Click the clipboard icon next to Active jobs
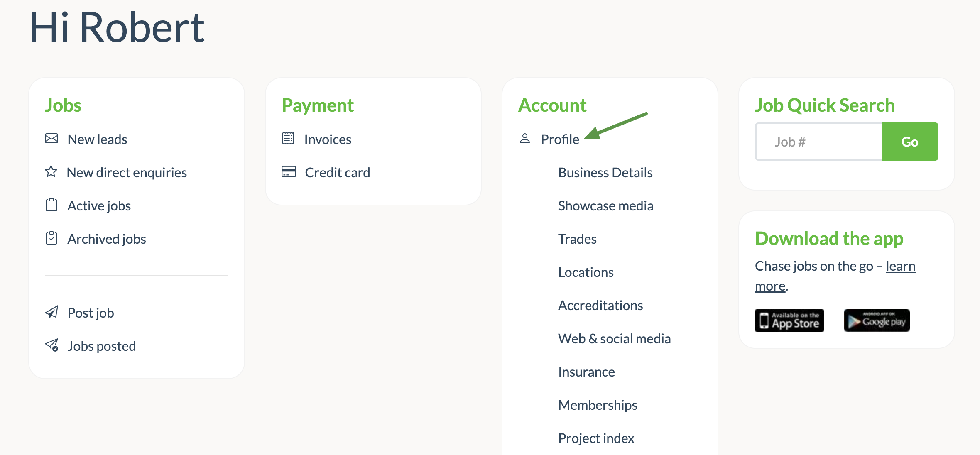 [x=51, y=205]
